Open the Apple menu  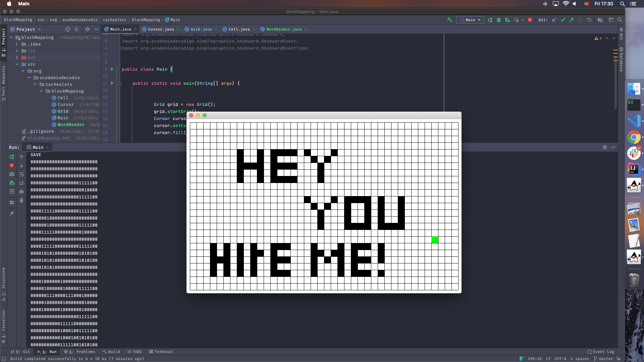pos(9,4)
